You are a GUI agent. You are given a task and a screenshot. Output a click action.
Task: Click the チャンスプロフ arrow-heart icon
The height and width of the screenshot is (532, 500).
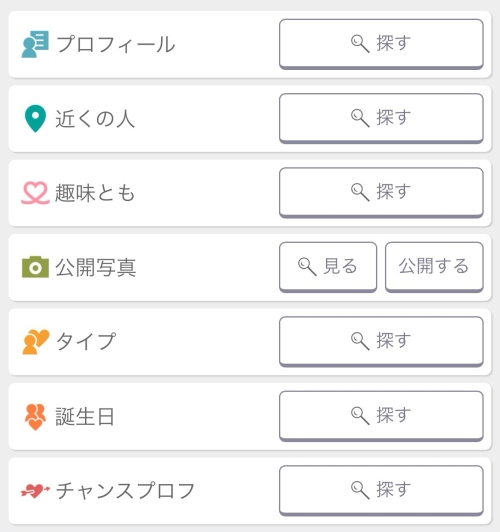[x=35, y=491]
